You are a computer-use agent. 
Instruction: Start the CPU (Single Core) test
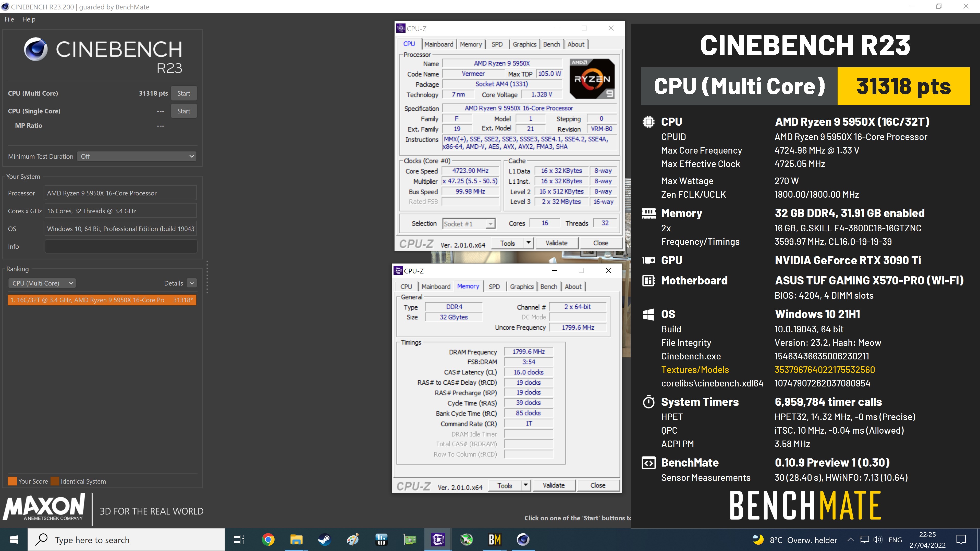[x=184, y=111]
